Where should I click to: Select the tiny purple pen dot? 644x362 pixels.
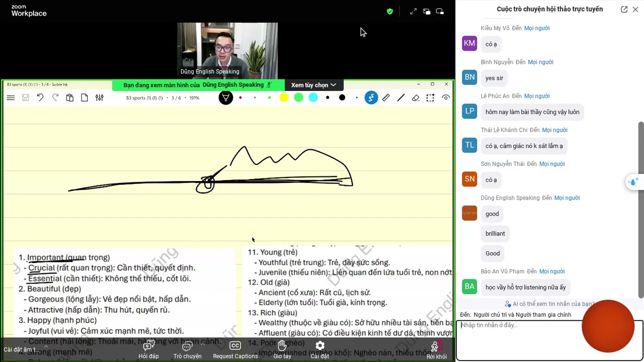[x=357, y=98]
